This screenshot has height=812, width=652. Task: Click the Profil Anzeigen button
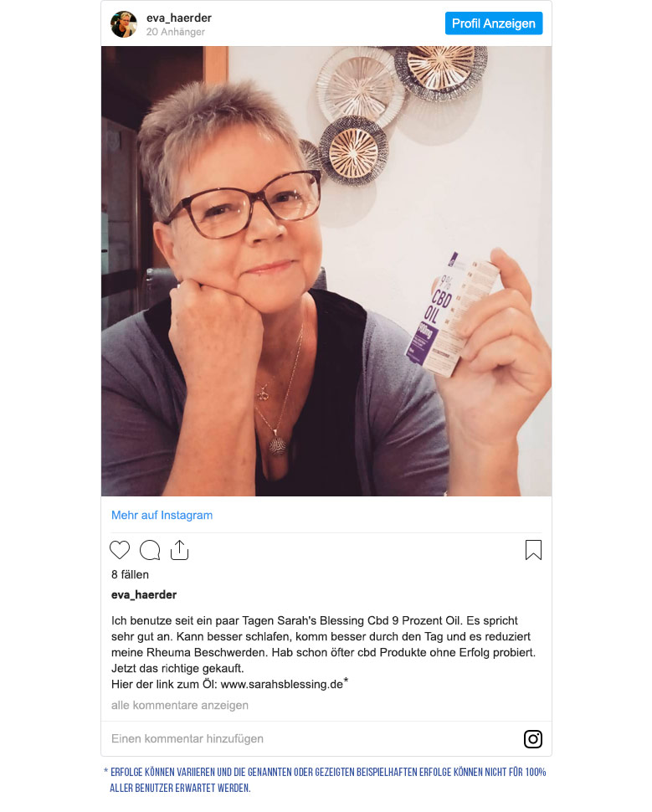click(x=494, y=23)
